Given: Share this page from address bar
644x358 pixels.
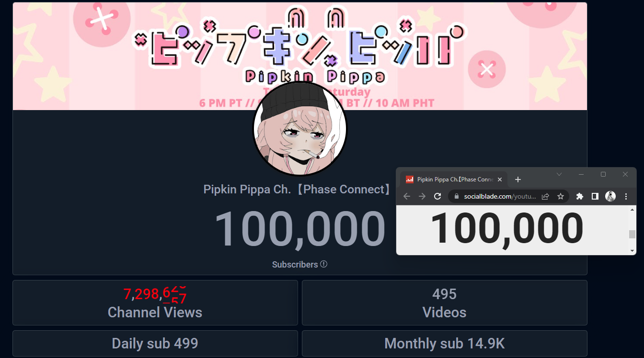Looking at the screenshot, I should point(545,196).
